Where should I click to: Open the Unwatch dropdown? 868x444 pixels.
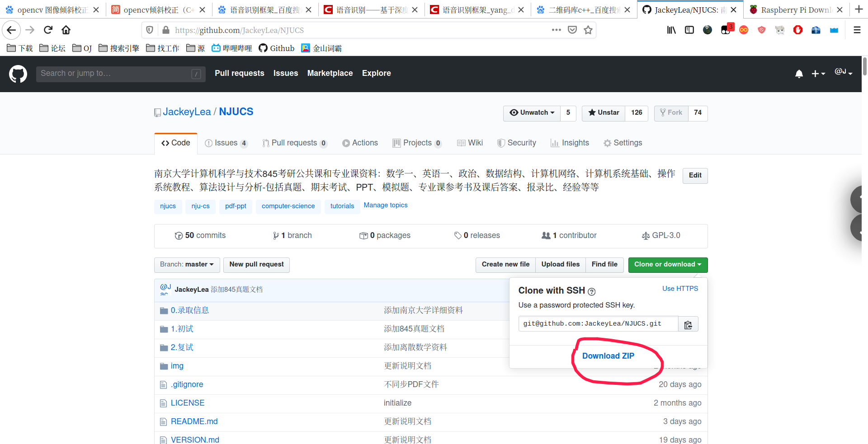coord(532,113)
